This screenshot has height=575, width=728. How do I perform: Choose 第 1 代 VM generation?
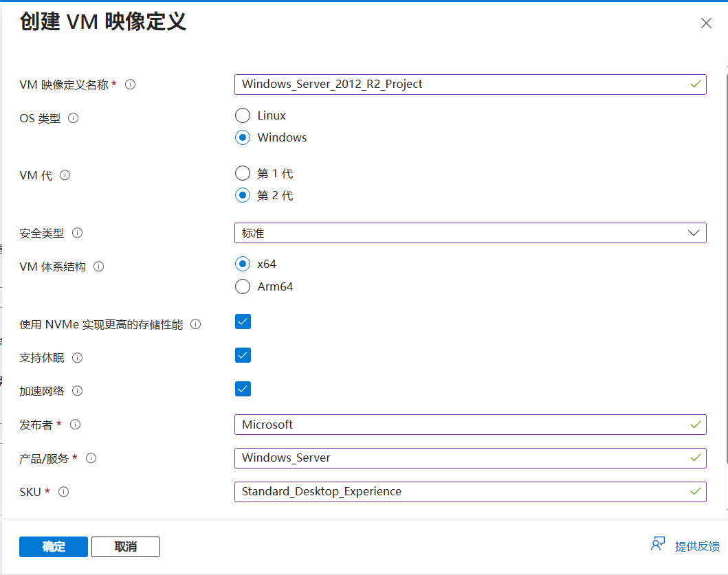(243, 173)
